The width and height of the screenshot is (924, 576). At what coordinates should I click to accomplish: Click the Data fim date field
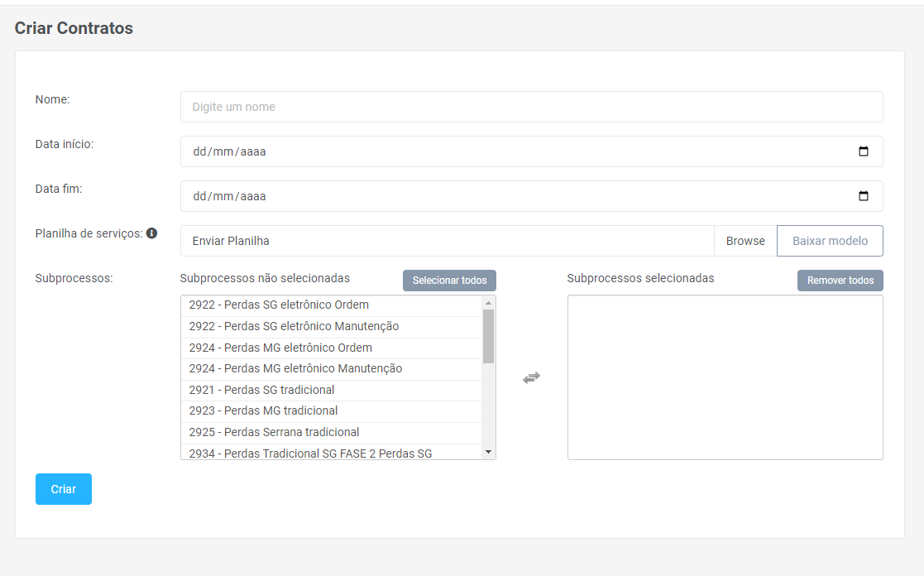[x=496, y=196]
